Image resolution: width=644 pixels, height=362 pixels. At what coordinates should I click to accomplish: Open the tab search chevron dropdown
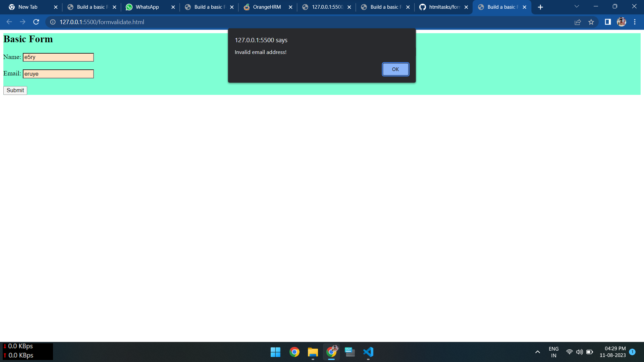tap(576, 6)
